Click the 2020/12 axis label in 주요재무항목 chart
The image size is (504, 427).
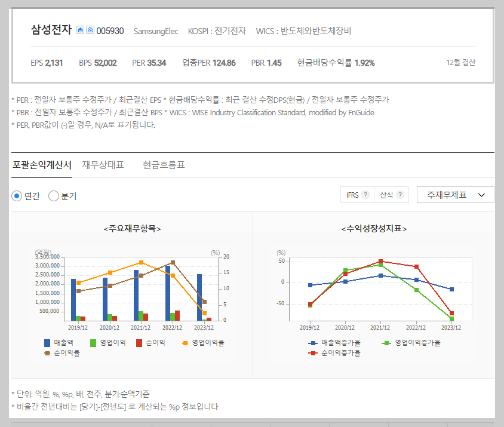(x=109, y=328)
